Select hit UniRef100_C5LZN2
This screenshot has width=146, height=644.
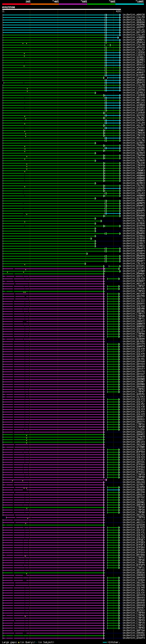(x=134, y=118)
